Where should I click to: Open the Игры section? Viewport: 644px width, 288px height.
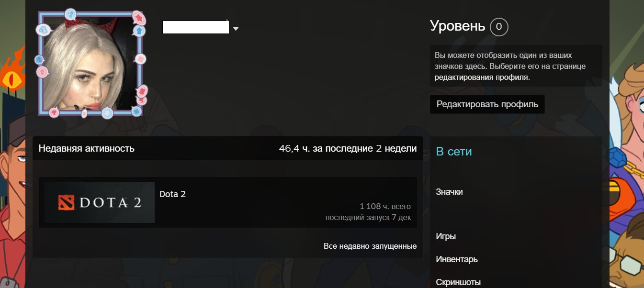[x=445, y=236]
